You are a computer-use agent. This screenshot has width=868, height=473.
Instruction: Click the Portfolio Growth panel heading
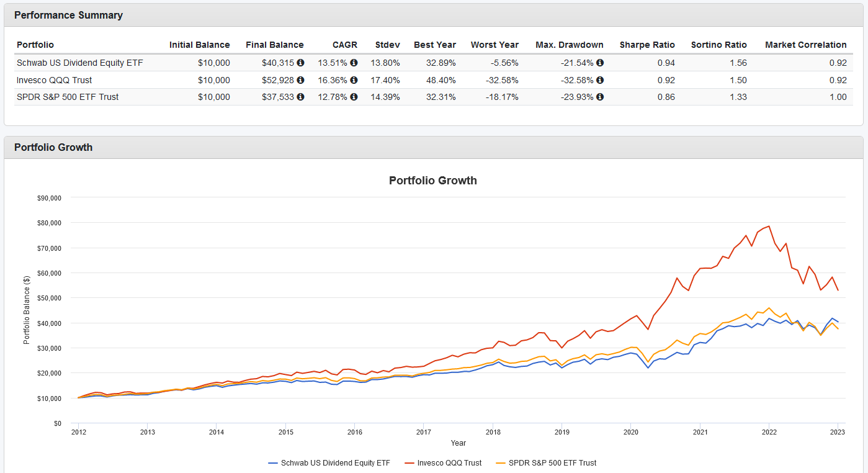[53, 148]
